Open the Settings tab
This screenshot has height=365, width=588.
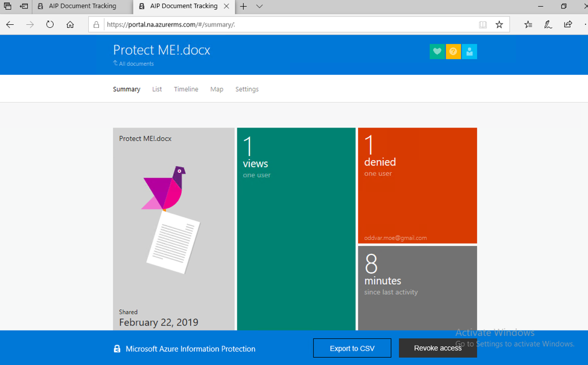(247, 89)
